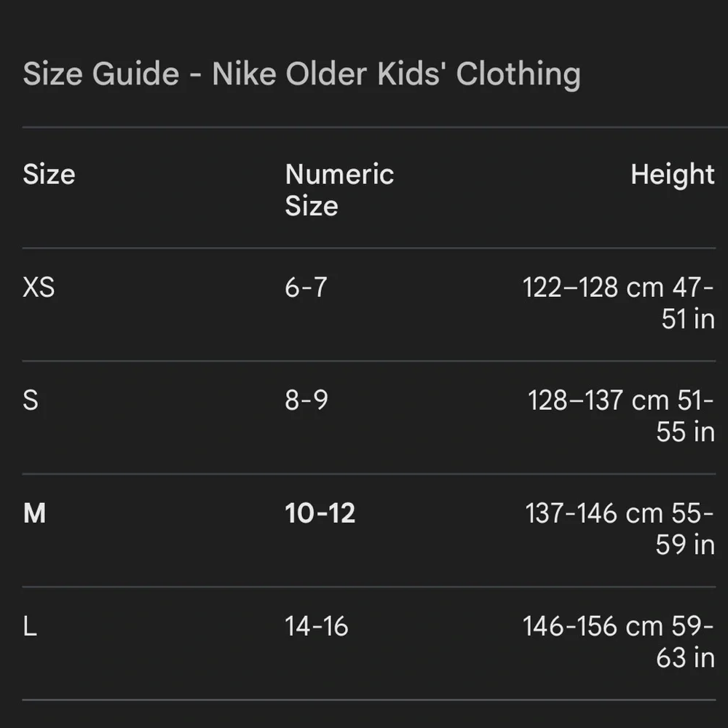This screenshot has width=728, height=728.
Task: Select the S size row label
Action: [31, 400]
